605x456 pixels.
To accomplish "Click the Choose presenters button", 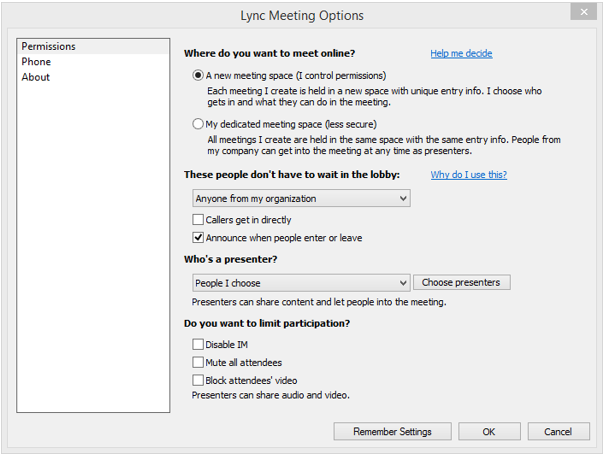I will 461,282.
